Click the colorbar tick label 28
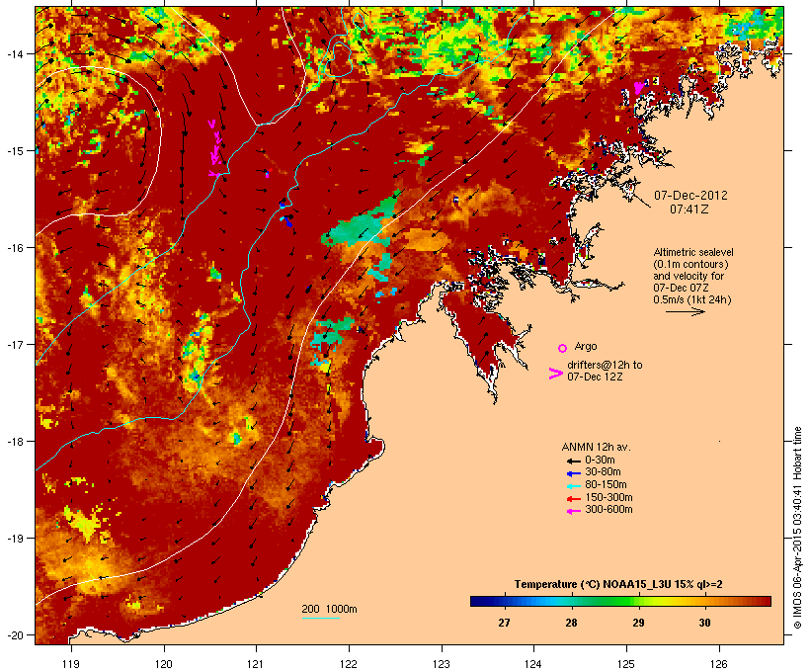 [x=571, y=623]
